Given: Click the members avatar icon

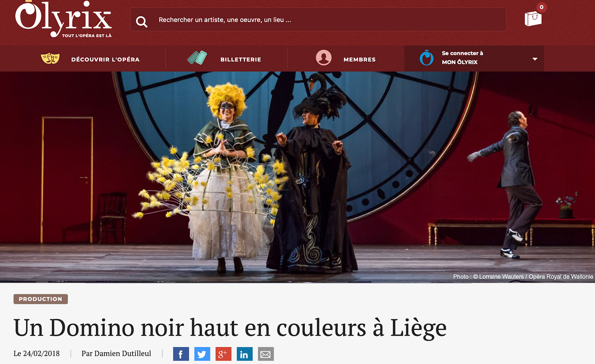Looking at the screenshot, I should 324,58.
